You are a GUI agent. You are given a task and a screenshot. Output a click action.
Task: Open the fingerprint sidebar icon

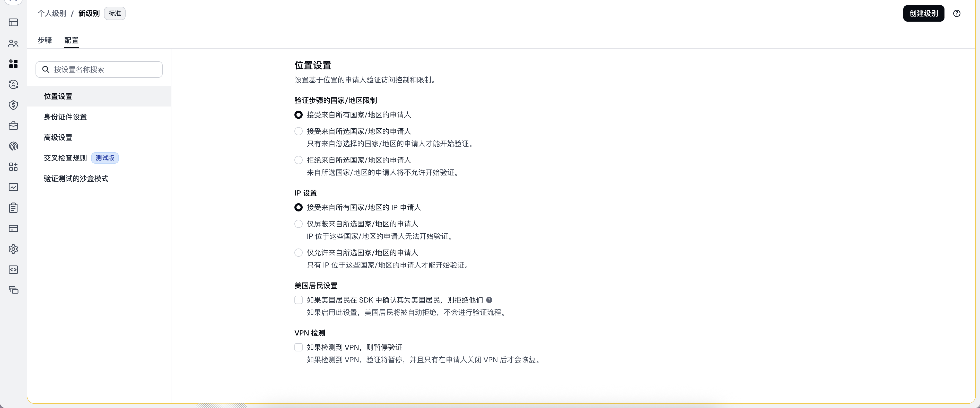click(13, 146)
